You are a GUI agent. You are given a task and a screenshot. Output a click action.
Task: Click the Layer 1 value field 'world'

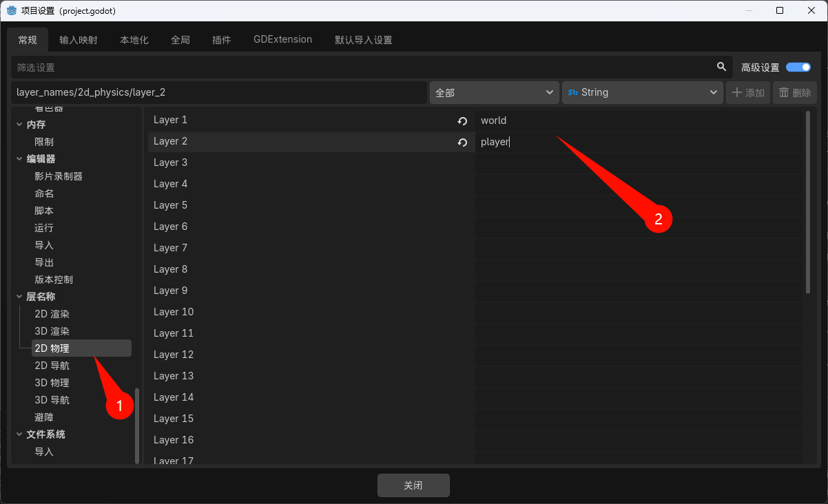[638, 120]
